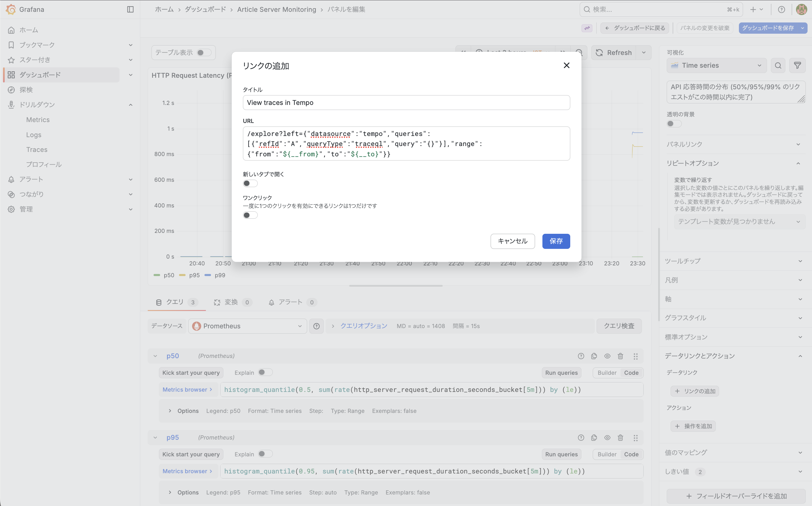Click the data source help icon
Viewport: 812px width, 506px height.
pos(316,326)
